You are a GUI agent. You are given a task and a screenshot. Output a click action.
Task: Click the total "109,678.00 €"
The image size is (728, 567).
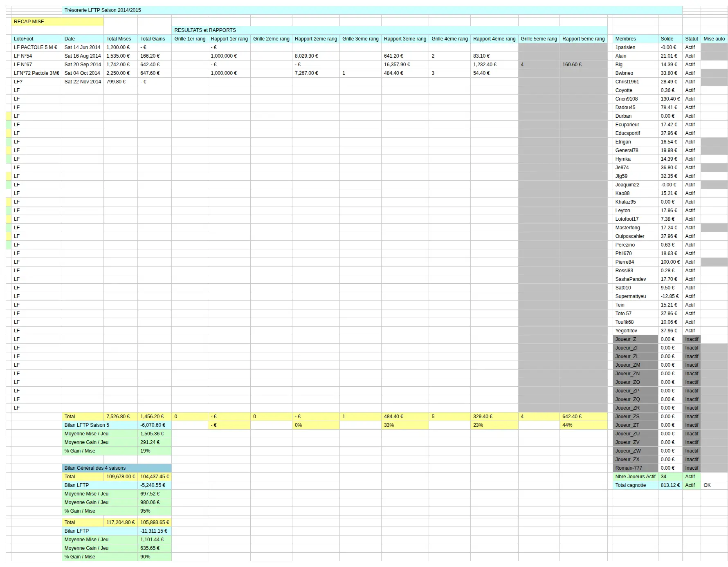point(121,477)
